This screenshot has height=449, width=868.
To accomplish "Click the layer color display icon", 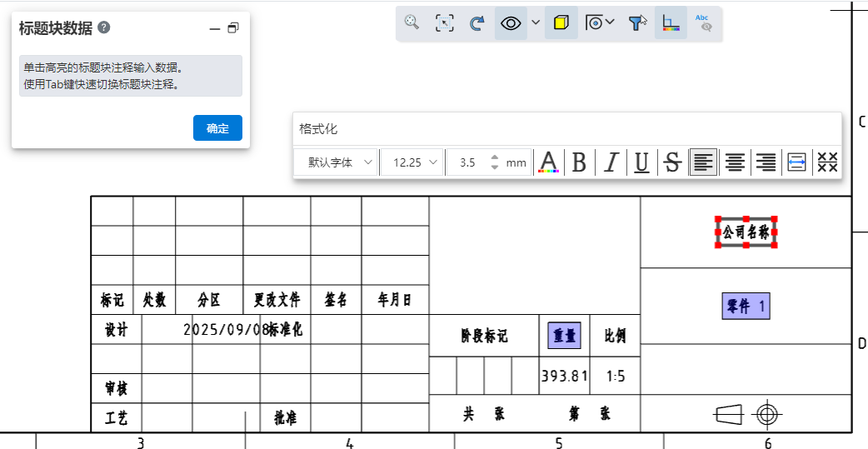I will [x=671, y=23].
